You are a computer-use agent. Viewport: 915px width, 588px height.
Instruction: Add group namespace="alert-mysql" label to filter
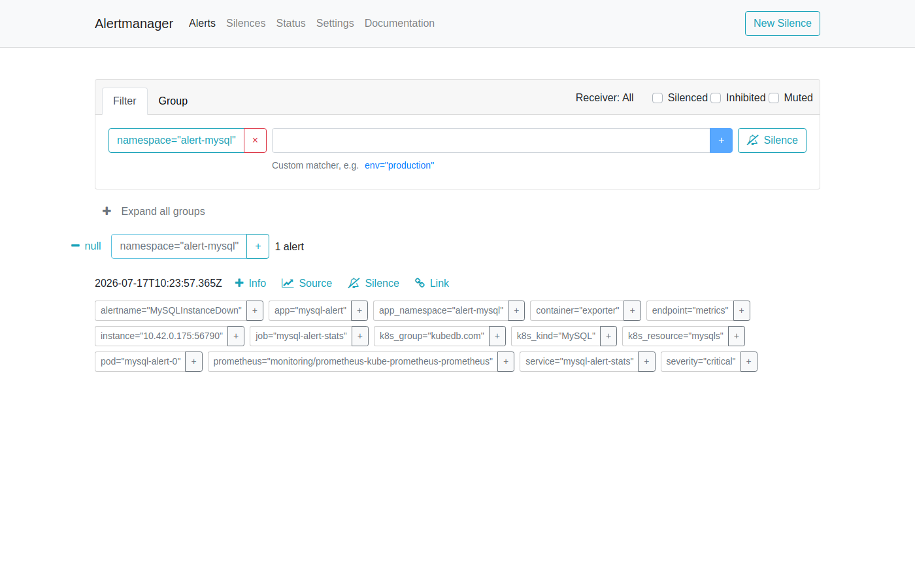tap(258, 246)
